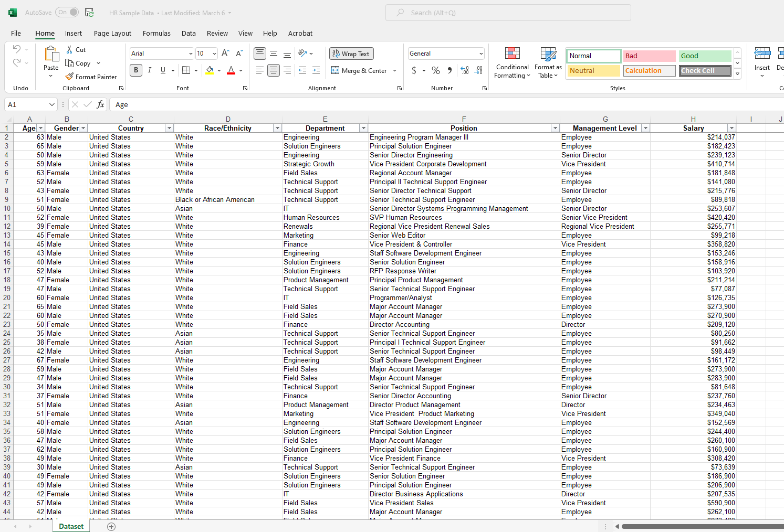Add a new sheet with plus icon
784x532 pixels.
click(x=111, y=526)
